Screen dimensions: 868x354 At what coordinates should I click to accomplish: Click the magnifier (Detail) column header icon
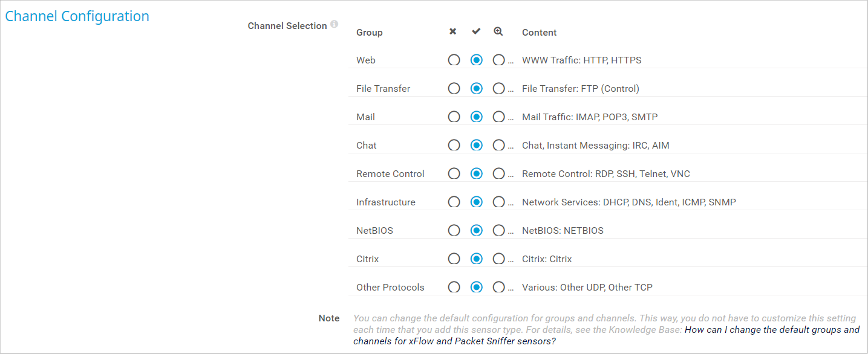498,31
